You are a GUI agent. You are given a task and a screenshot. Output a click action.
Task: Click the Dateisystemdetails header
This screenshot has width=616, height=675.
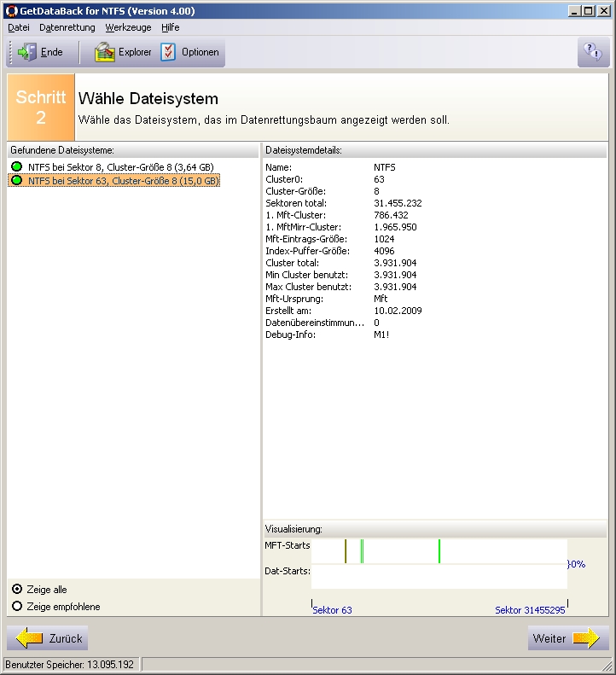coord(435,150)
